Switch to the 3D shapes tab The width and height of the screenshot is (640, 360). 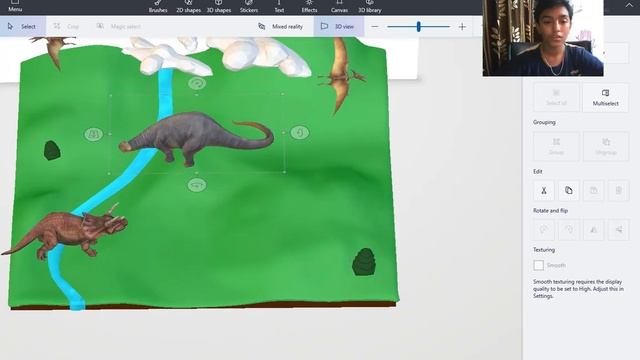point(219,7)
